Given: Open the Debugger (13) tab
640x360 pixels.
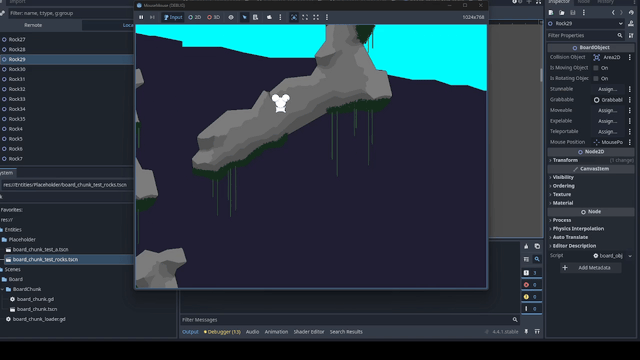Looking at the screenshot, I should pos(222,332).
